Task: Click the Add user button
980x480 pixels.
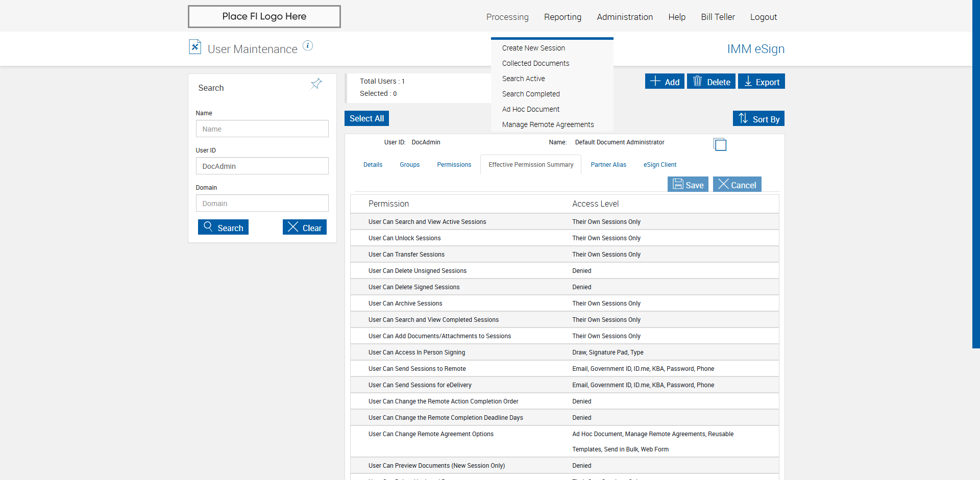Action: pyautogui.click(x=665, y=82)
